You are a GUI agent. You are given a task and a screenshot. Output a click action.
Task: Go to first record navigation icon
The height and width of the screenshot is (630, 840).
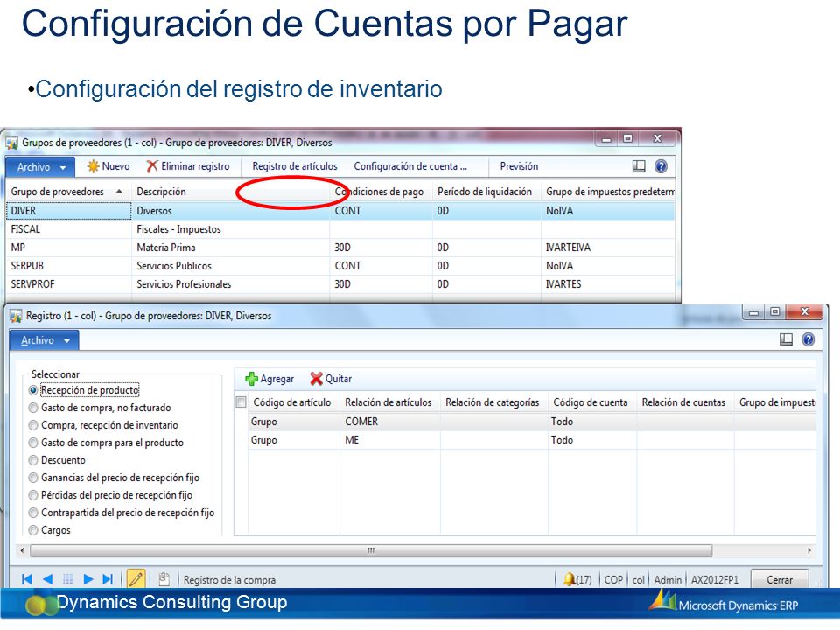(x=27, y=579)
